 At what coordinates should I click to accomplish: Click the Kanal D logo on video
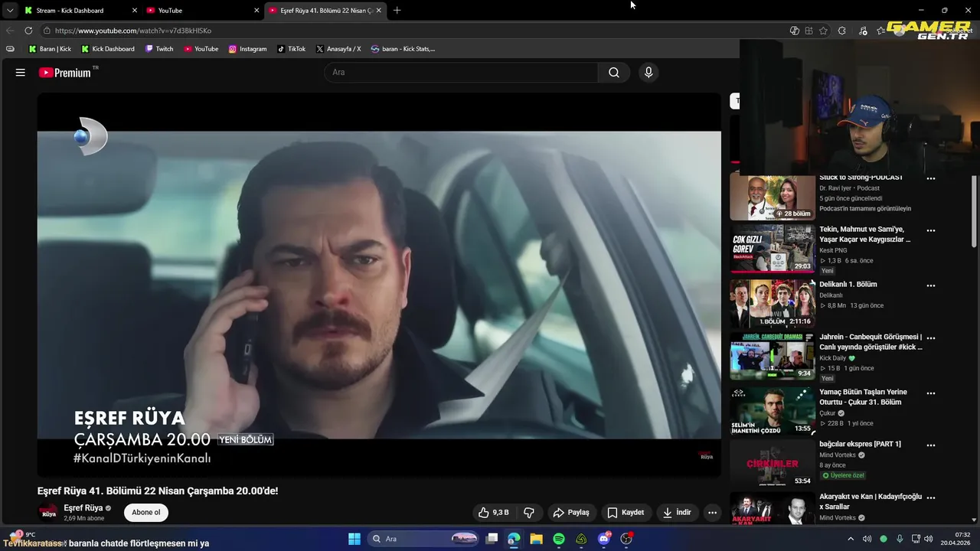91,137
